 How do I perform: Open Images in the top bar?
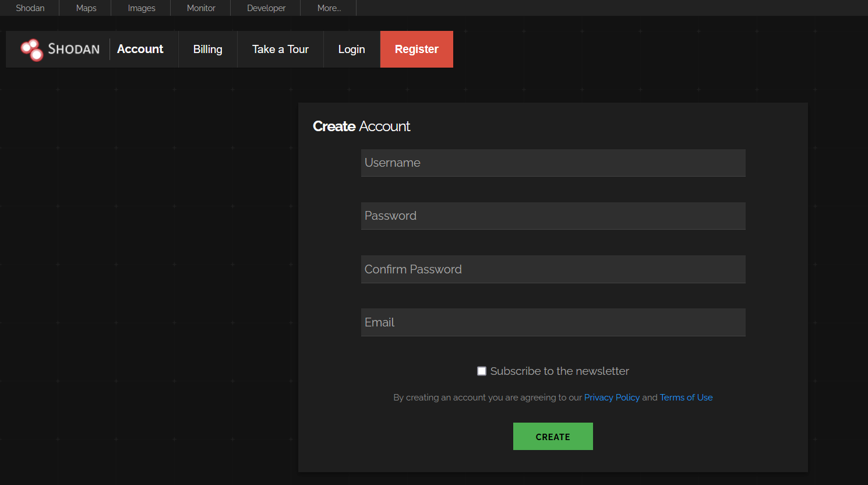[142, 8]
